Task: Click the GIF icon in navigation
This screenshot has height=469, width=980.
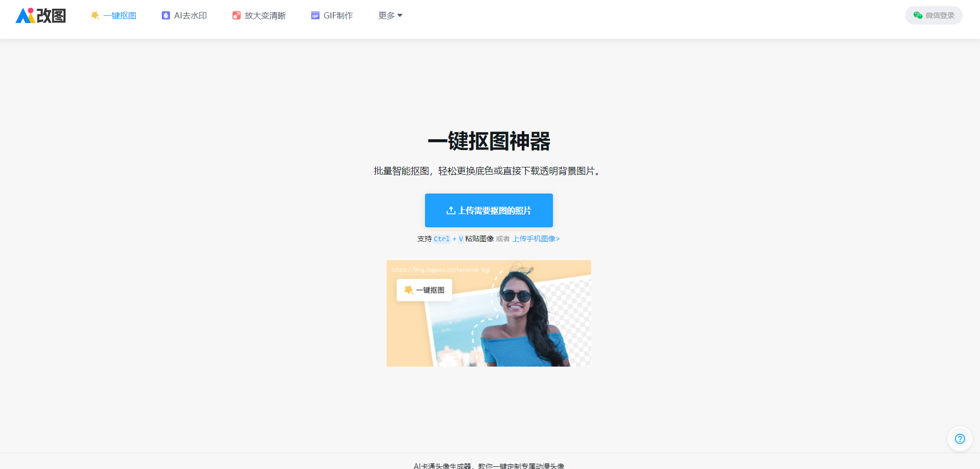Action: (x=315, y=15)
